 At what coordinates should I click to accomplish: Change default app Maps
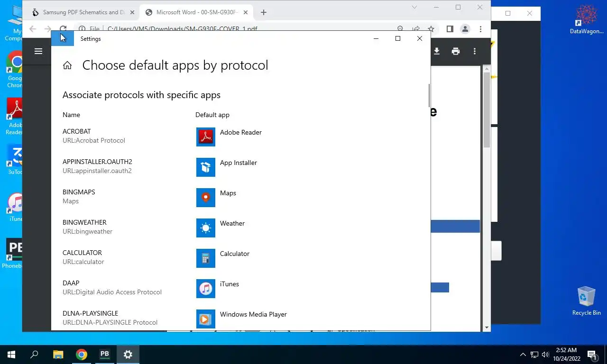tap(228, 193)
